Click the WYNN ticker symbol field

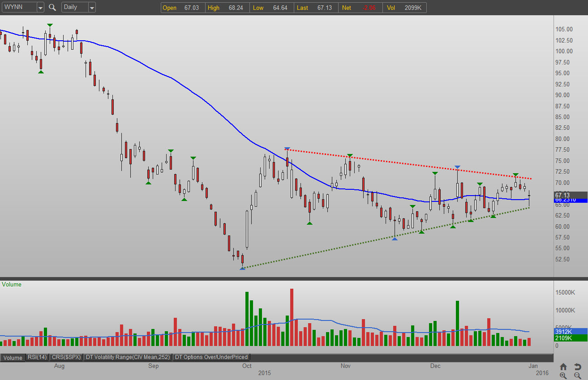pos(18,7)
